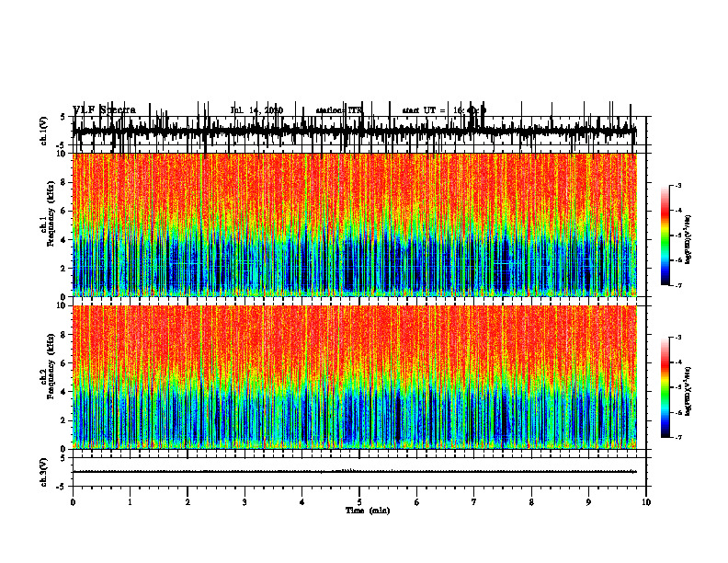Click the 8 kHz tick on ch.2 spectrogram
The height and width of the screenshot is (563, 728).
[63, 335]
